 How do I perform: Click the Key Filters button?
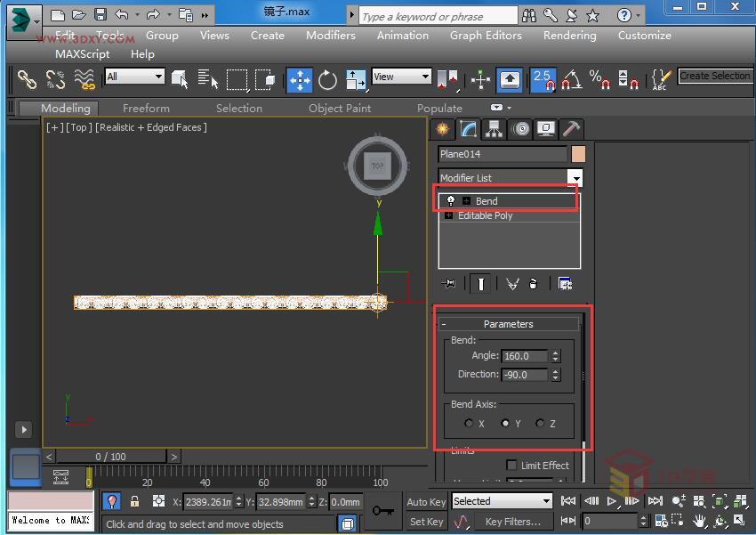pyautogui.click(x=514, y=521)
